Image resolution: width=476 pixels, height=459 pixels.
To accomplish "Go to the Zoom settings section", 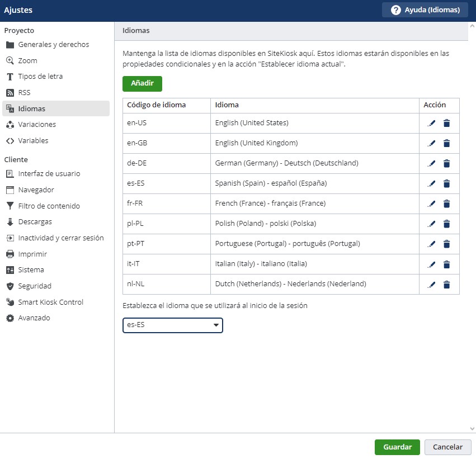I will (x=27, y=60).
